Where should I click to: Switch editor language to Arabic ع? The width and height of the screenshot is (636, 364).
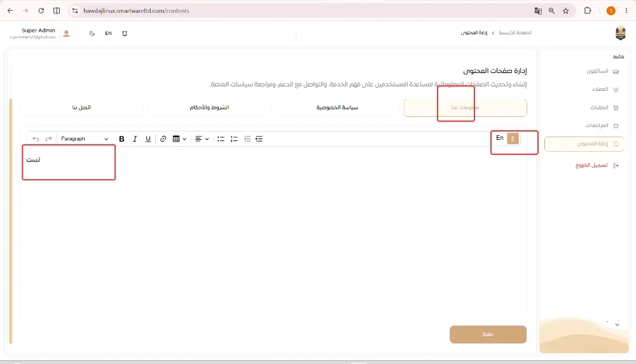pyautogui.click(x=513, y=138)
